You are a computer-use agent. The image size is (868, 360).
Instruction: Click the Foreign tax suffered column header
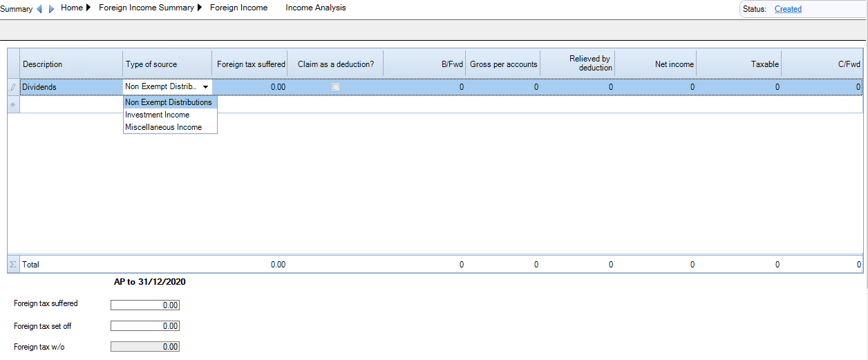249,64
